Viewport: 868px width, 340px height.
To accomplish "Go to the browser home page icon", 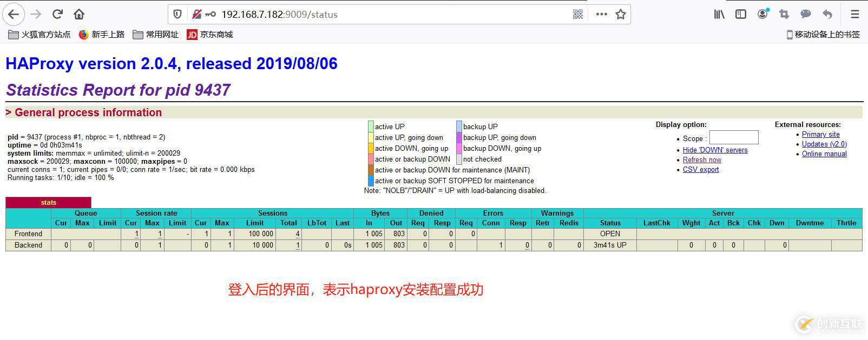I will point(79,14).
